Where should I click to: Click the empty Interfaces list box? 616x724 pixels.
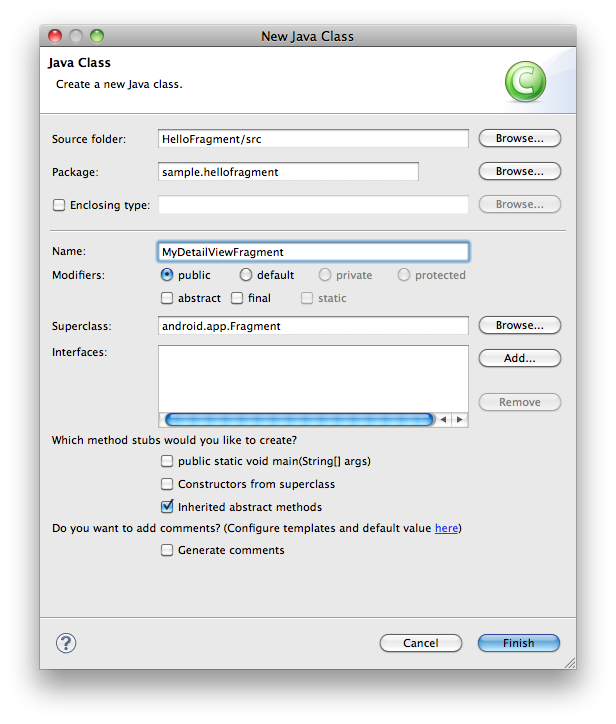pos(313,379)
